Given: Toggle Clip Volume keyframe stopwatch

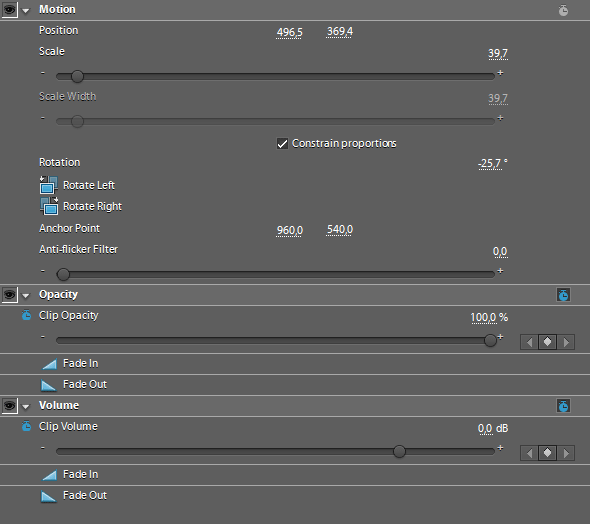Looking at the screenshot, I should pos(26,426).
